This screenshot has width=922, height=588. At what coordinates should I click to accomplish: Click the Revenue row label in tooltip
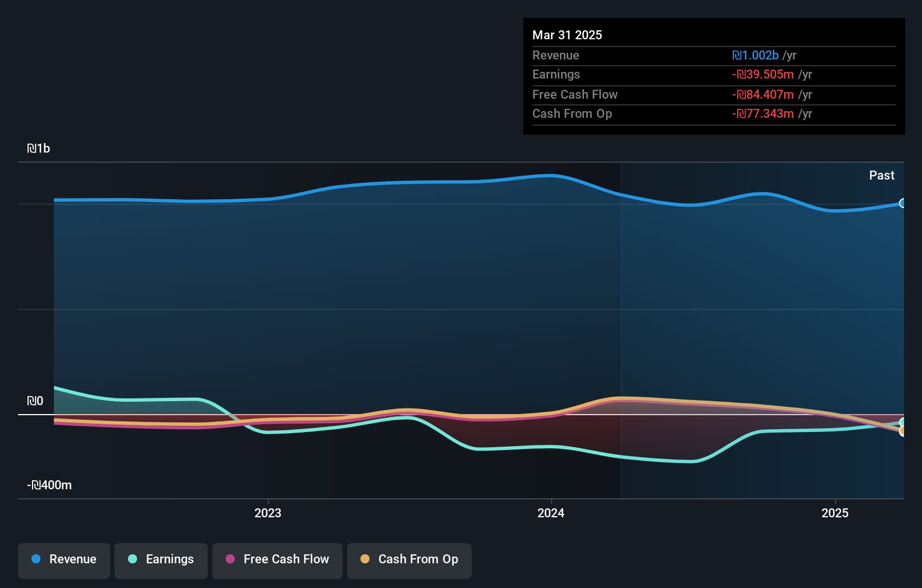[x=556, y=55]
